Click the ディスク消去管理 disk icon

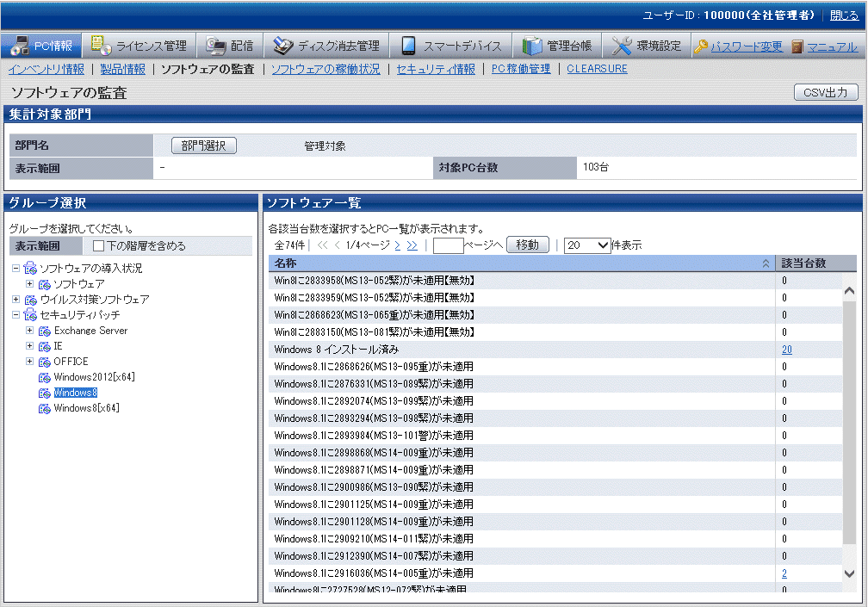[x=283, y=46]
